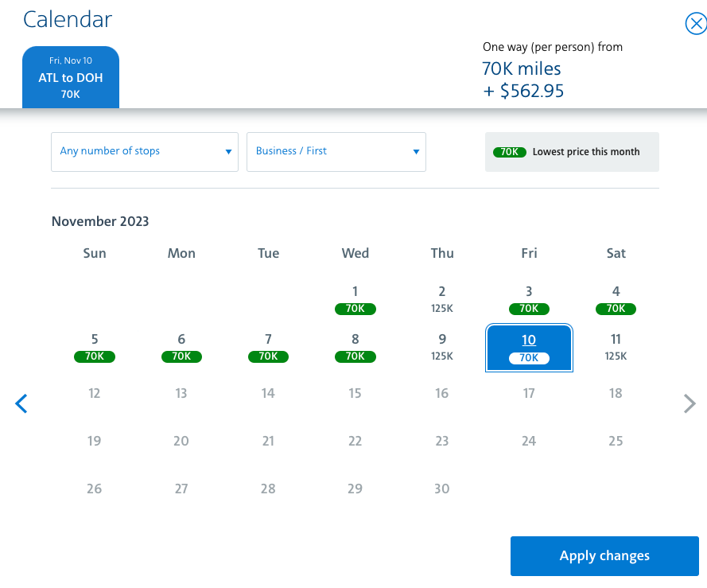Image resolution: width=707 pixels, height=588 pixels.
Task: Click the 'November 2023' month label
Action: [x=99, y=221]
